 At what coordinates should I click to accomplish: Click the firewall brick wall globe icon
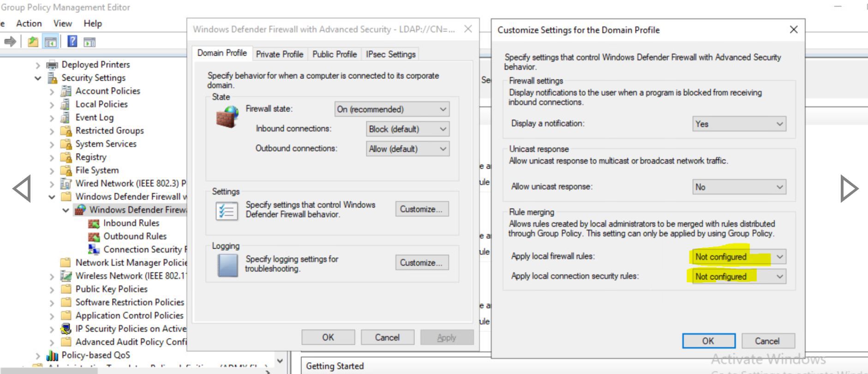pos(227,117)
